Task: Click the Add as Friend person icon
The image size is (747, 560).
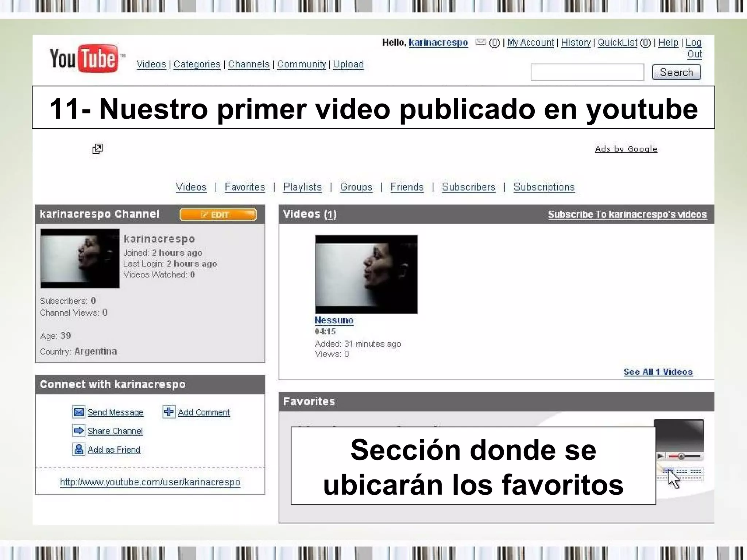Action: pos(79,449)
